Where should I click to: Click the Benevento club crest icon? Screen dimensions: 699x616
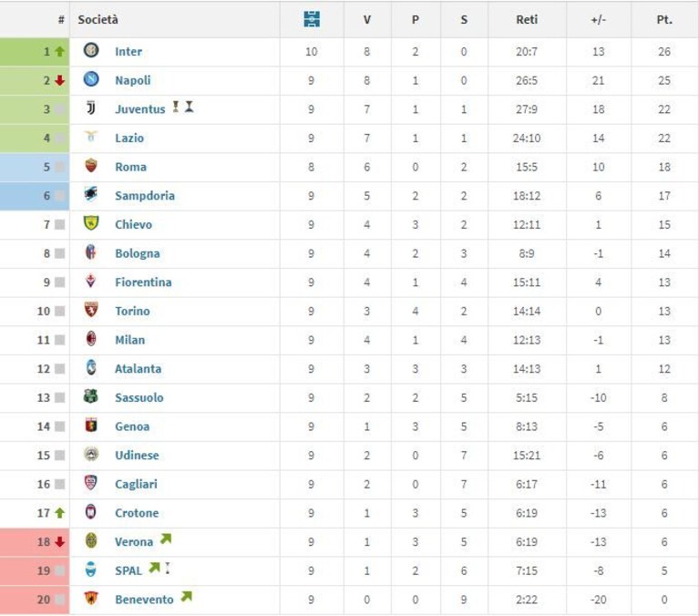91,598
